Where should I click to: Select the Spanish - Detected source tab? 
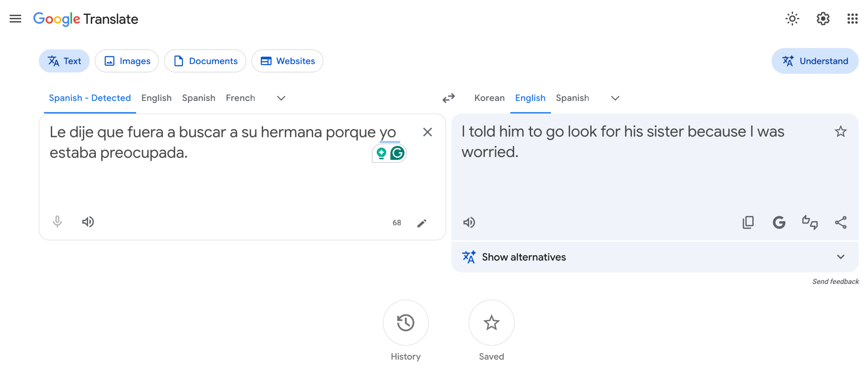coord(90,98)
